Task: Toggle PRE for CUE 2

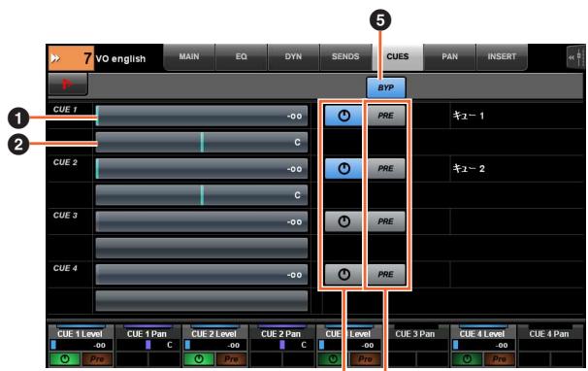Action: pos(386,169)
